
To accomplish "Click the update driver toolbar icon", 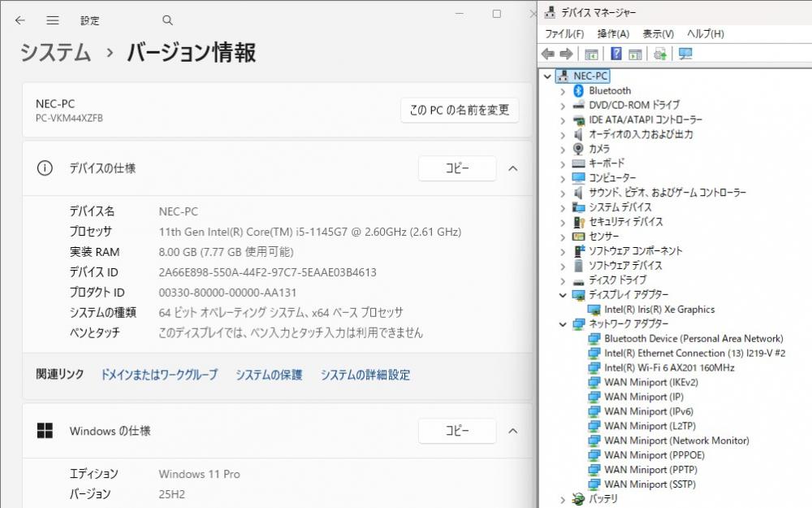I will pyautogui.click(x=659, y=54).
